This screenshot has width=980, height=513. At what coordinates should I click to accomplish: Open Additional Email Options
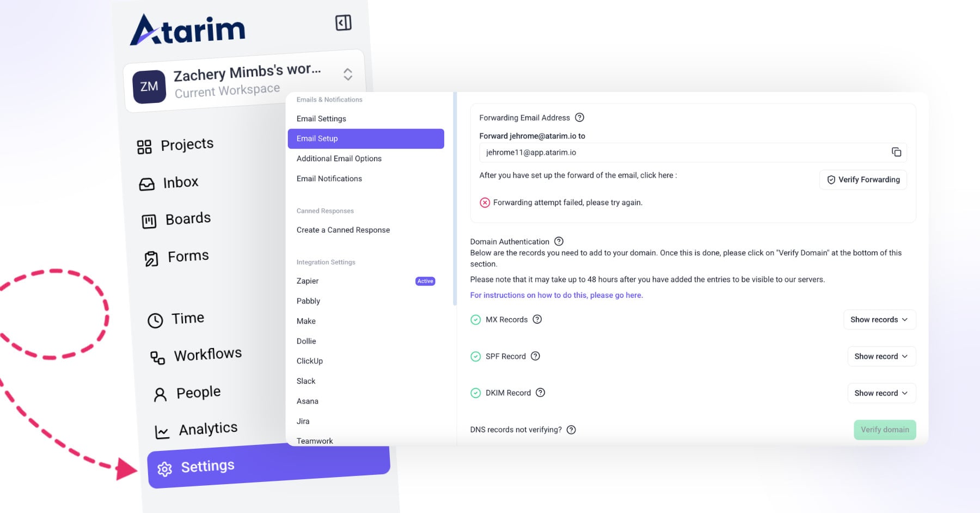tap(339, 158)
